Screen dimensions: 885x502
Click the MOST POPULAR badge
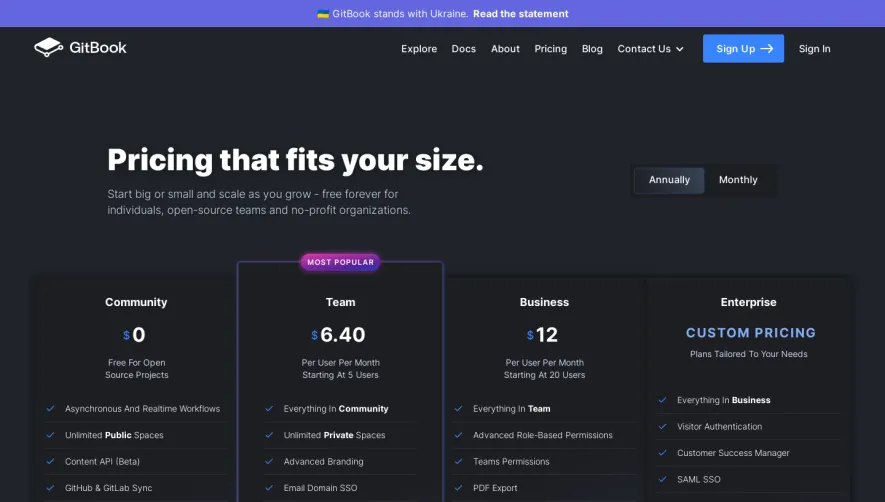coord(340,262)
